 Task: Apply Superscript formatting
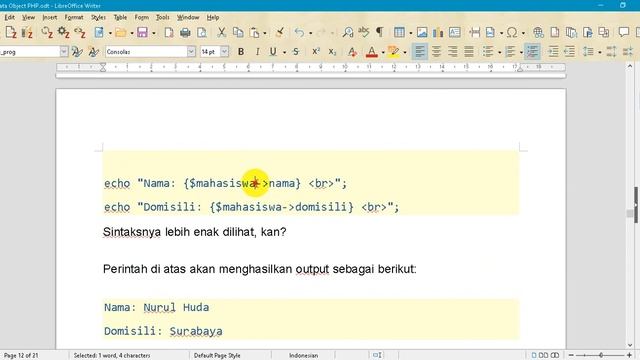pos(316,52)
